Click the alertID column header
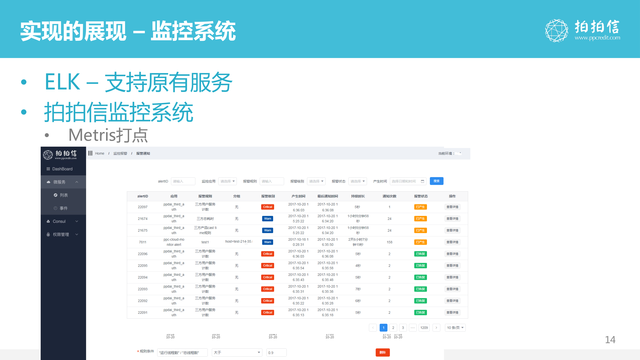The image size is (640, 360). [x=142, y=196]
